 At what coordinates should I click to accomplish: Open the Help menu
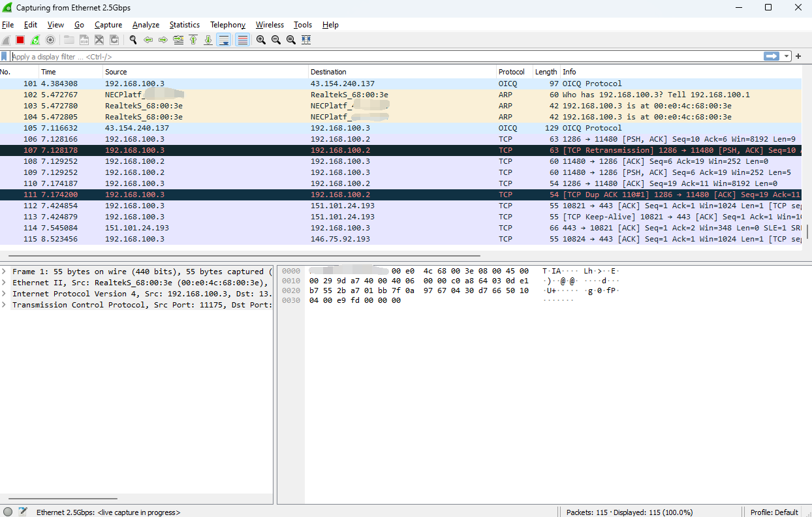(x=330, y=25)
